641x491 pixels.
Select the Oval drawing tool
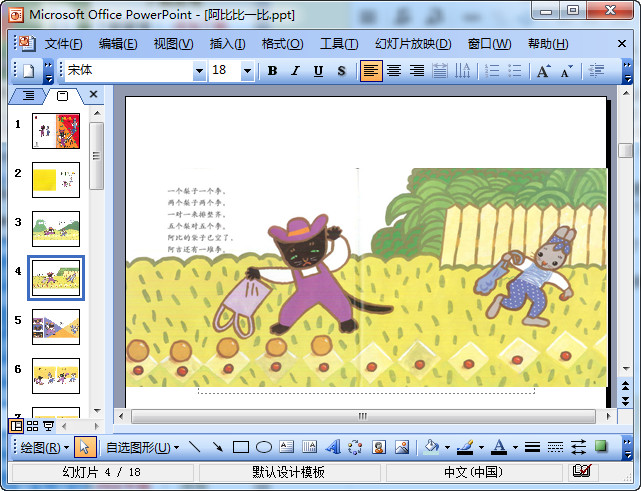[x=264, y=447]
